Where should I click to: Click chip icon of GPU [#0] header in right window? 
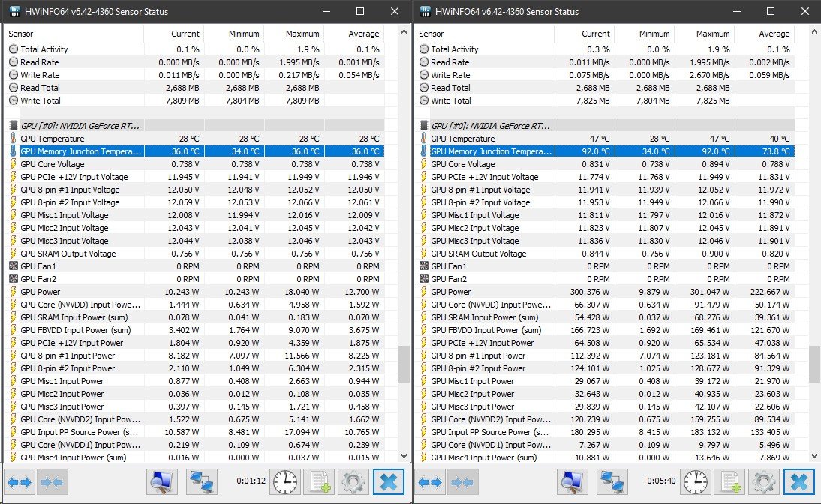point(424,125)
